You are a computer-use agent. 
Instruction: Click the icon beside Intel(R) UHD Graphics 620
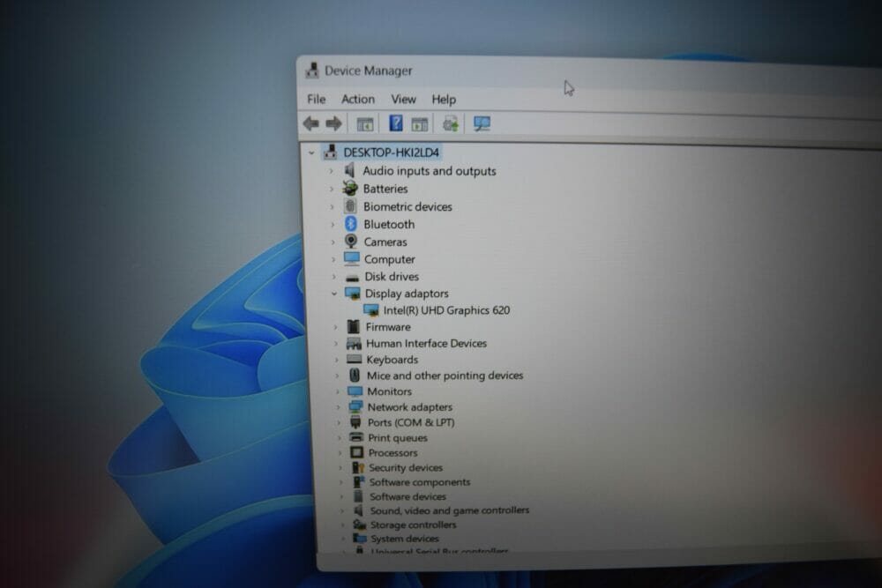(371, 310)
